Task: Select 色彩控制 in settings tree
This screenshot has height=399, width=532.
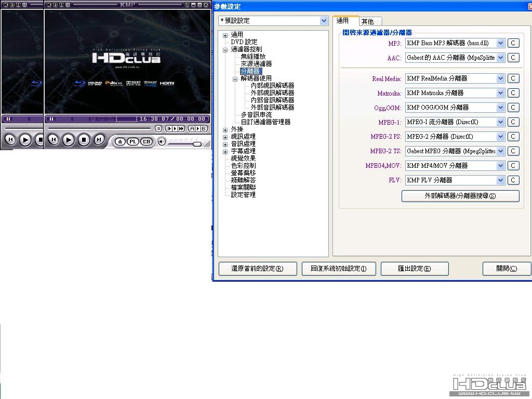Action: click(x=243, y=166)
